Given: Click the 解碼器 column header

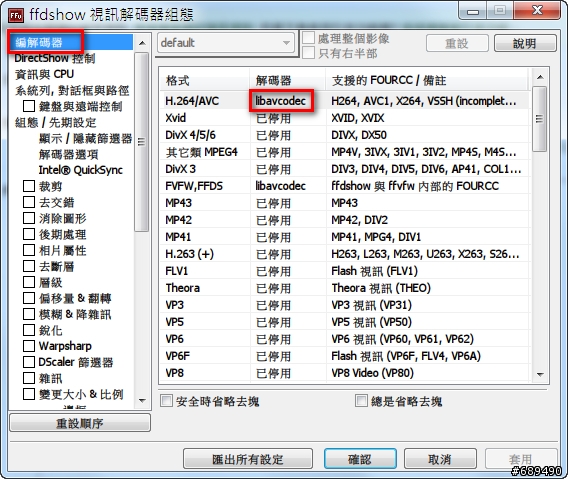Looking at the screenshot, I should pos(288,80).
